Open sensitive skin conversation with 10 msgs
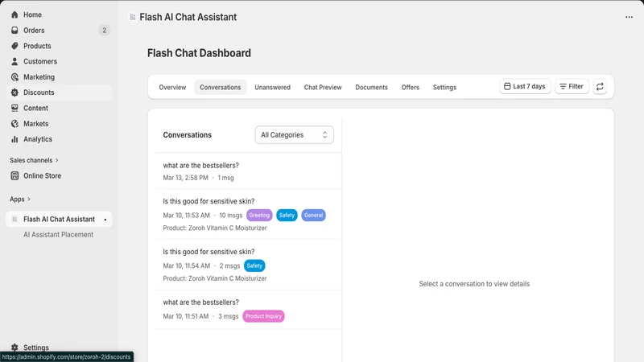 click(248, 214)
